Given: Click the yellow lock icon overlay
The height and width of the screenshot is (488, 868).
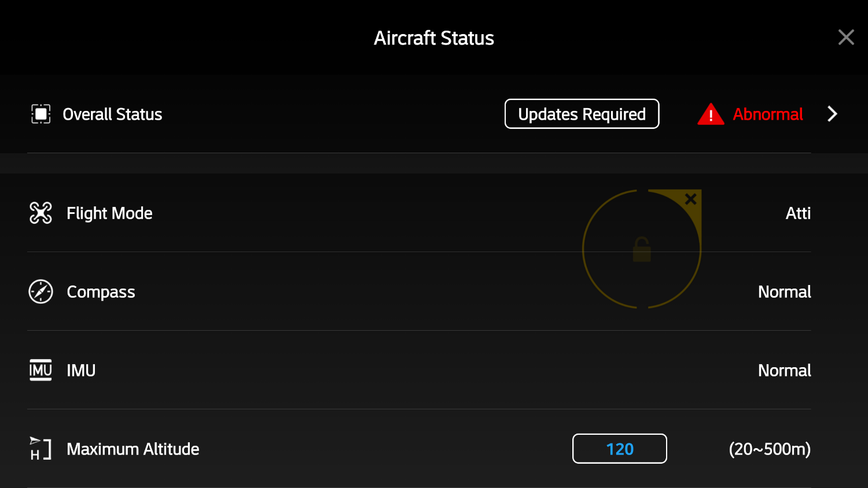Looking at the screenshot, I should pyautogui.click(x=642, y=249).
